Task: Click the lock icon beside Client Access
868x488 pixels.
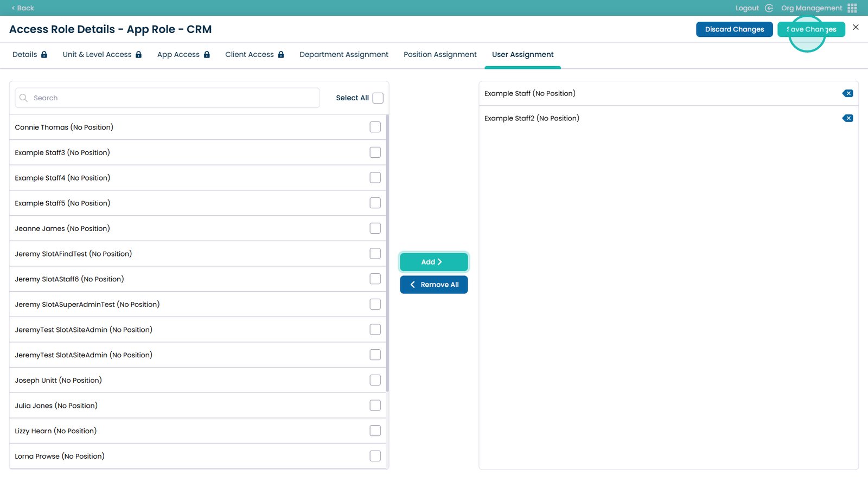Action: click(x=281, y=55)
